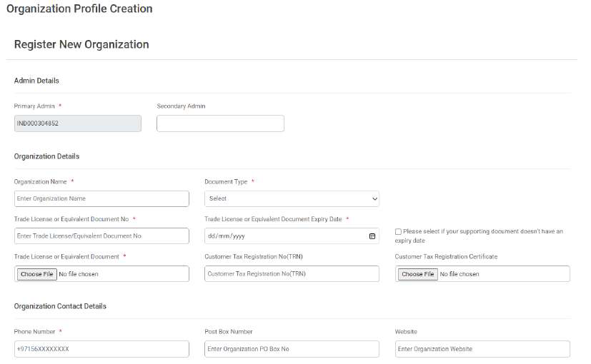Click the Register New Organization heading
591x364 pixels.
click(x=81, y=44)
